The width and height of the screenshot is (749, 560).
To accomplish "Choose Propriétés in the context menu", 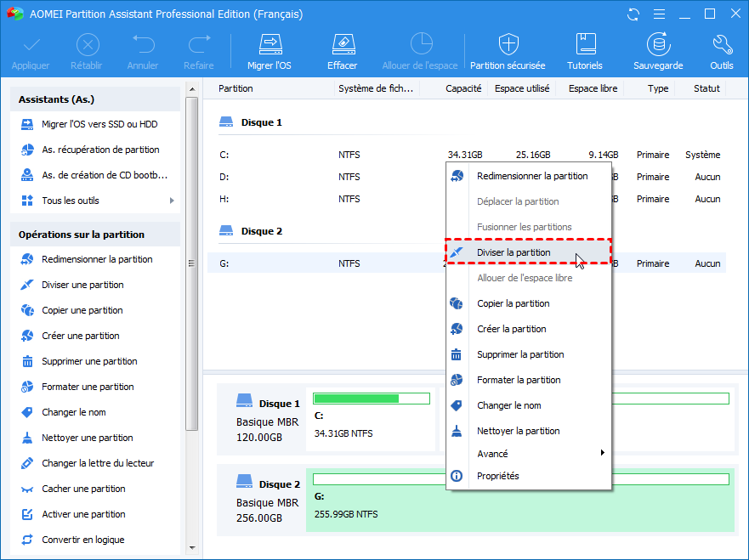I will [x=497, y=476].
